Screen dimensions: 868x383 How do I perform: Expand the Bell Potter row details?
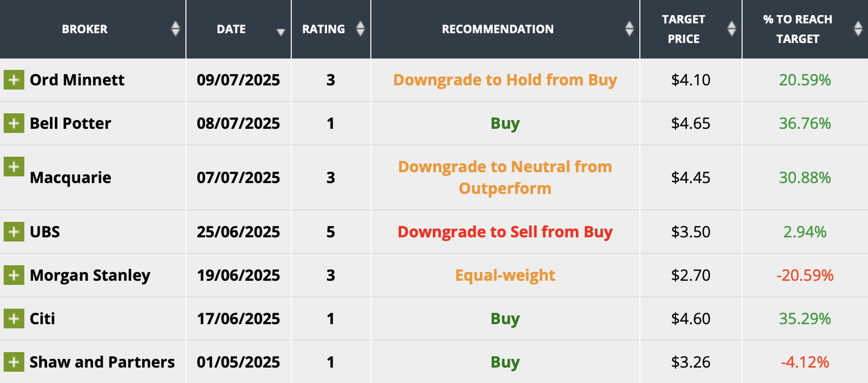14,123
